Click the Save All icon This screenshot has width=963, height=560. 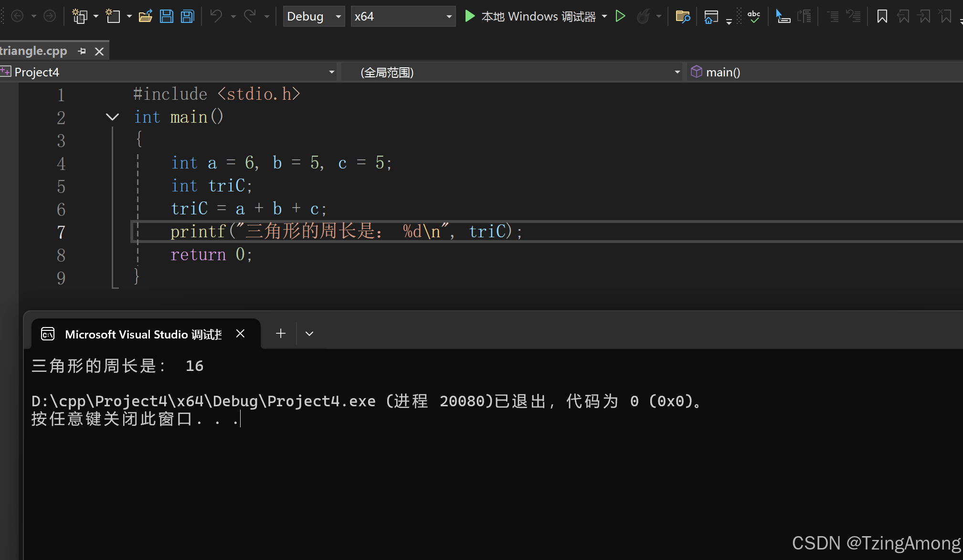188,17
